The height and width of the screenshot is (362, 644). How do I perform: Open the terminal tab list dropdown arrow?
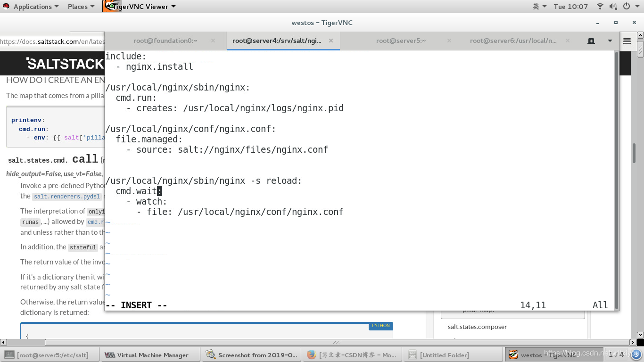(x=610, y=41)
